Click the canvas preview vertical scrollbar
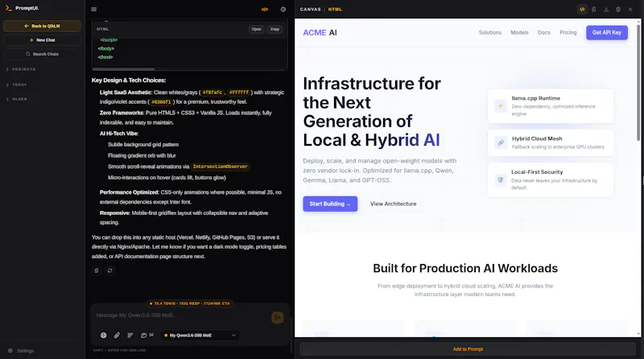Screen dimensions: 644x359 [638, 82]
